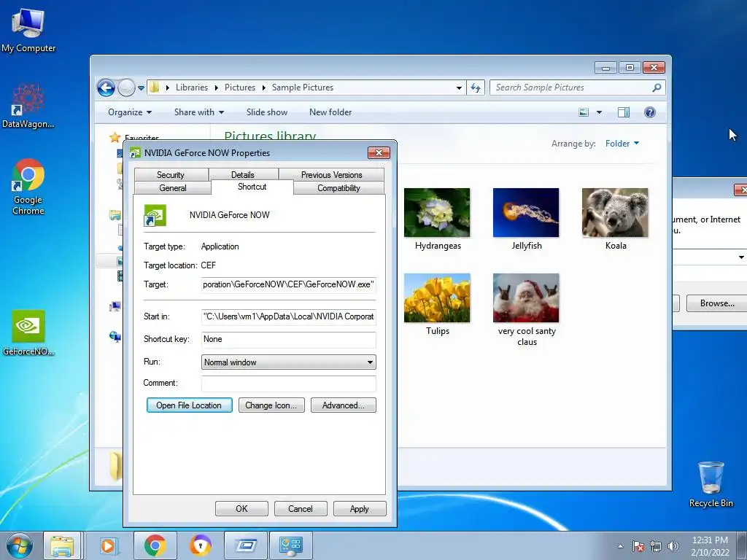
Task: Click Browse in the right-side dialog
Action: coord(716,303)
